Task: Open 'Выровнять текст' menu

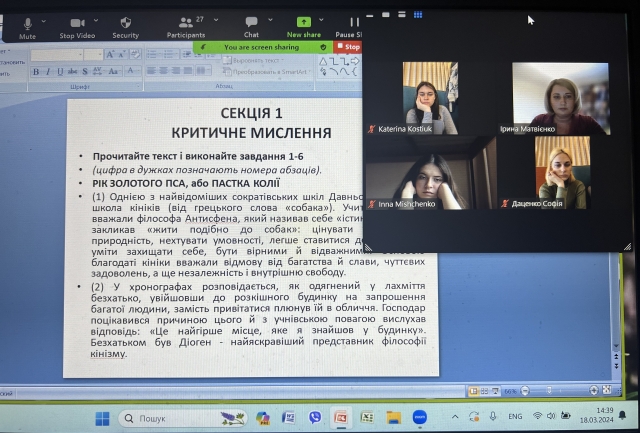Action: click(x=253, y=60)
